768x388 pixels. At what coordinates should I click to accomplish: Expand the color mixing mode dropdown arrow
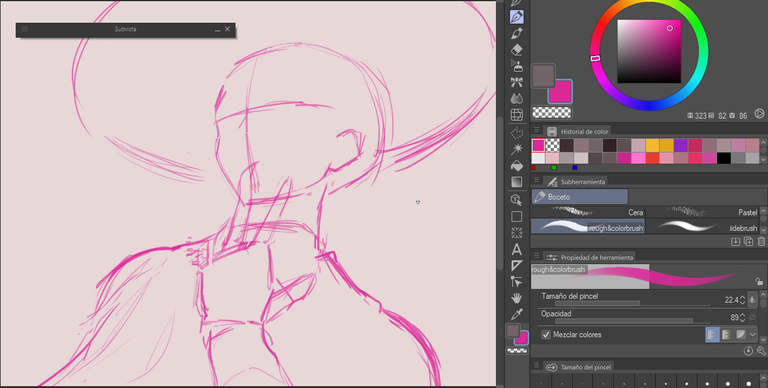point(752,335)
